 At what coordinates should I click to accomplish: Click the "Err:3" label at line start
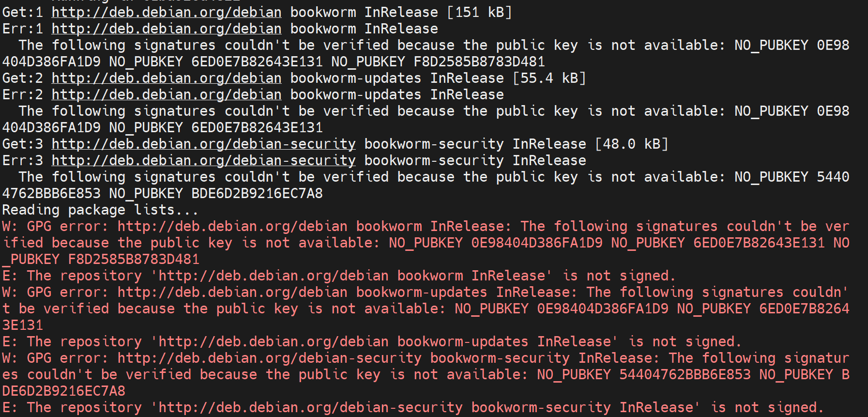(x=22, y=160)
